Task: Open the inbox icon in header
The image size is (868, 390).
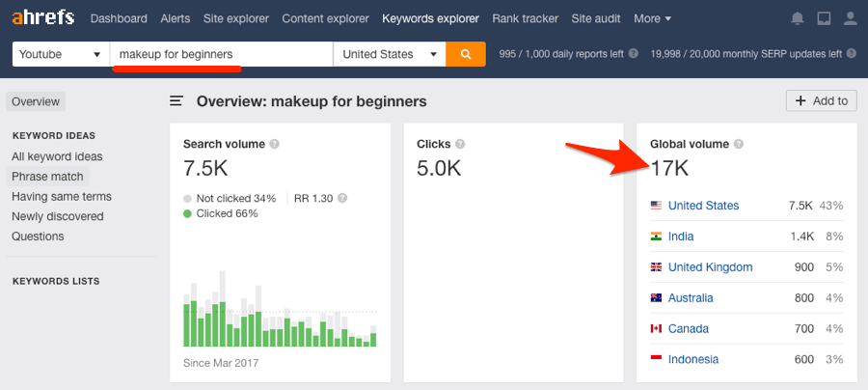Action: pyautogui.click(x=825, y=19)
